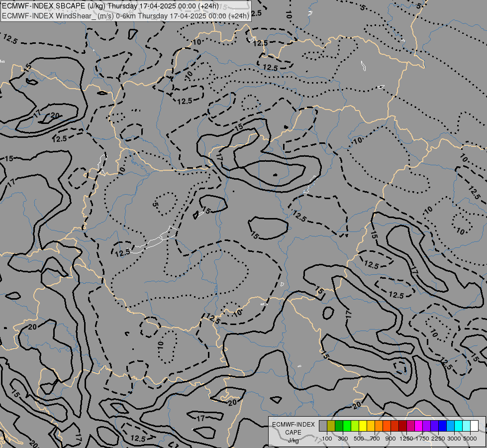Click the azure swatch left of 3000

[x=451, y=426]
